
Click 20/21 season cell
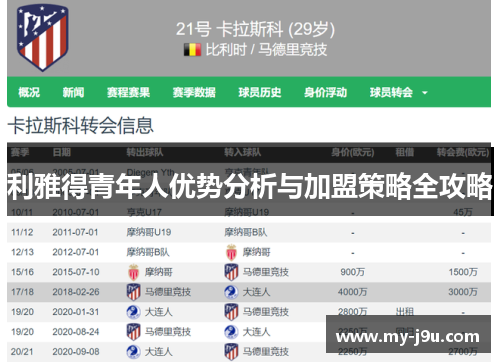pyautogui.click(x=22, y=352)
